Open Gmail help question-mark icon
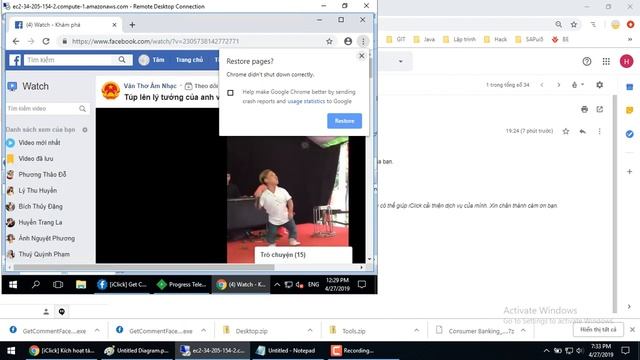This screenshot has height=360, width=640. tap(587, 61)
